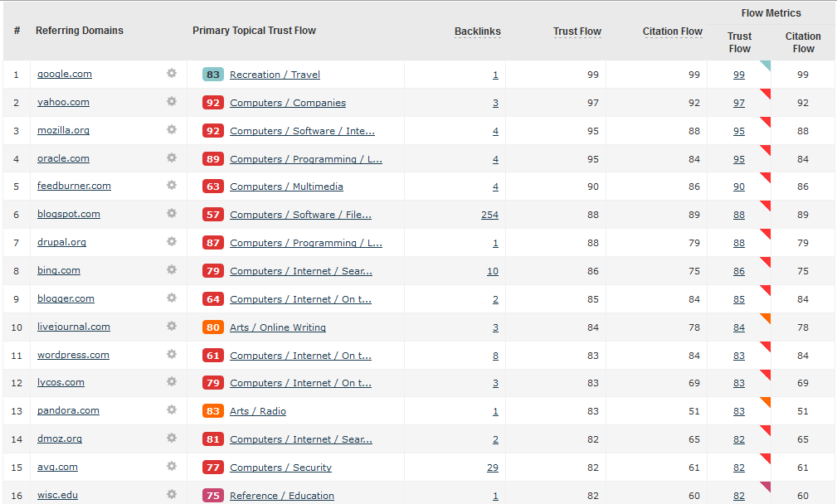Click the Referring Domains column header

point(80,31)
